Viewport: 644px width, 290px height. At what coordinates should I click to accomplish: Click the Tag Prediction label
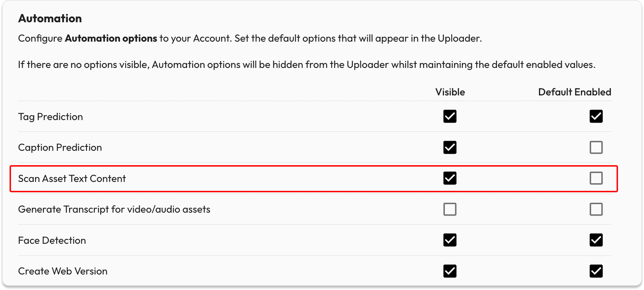[x=50, y=117]
